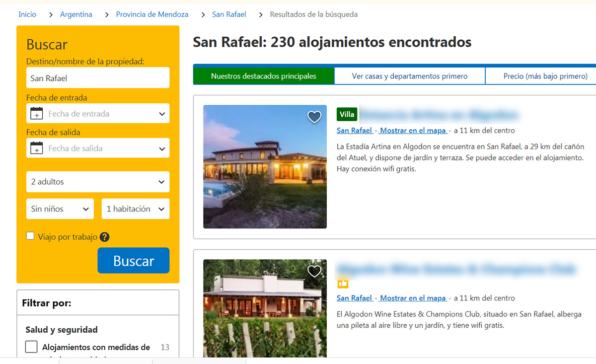Open the 2 adultos dropdown

pyautogui.click(x=97, y=182)
